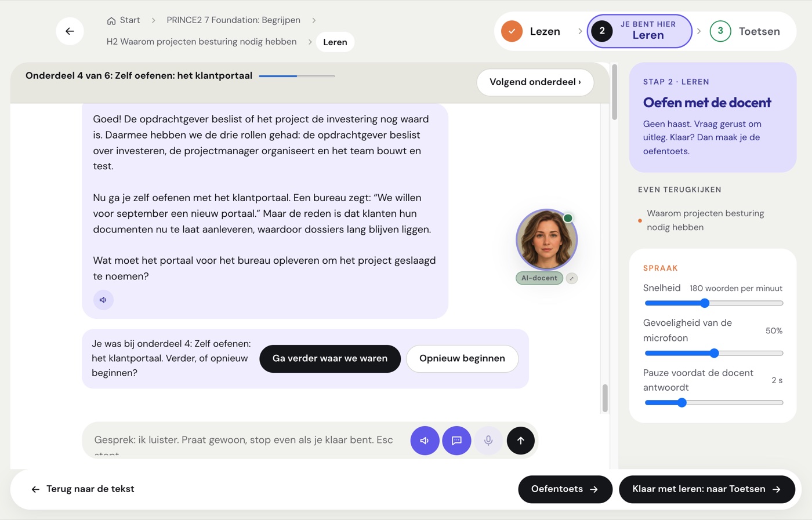Go to the Toetsen step 3

point(745,31)
